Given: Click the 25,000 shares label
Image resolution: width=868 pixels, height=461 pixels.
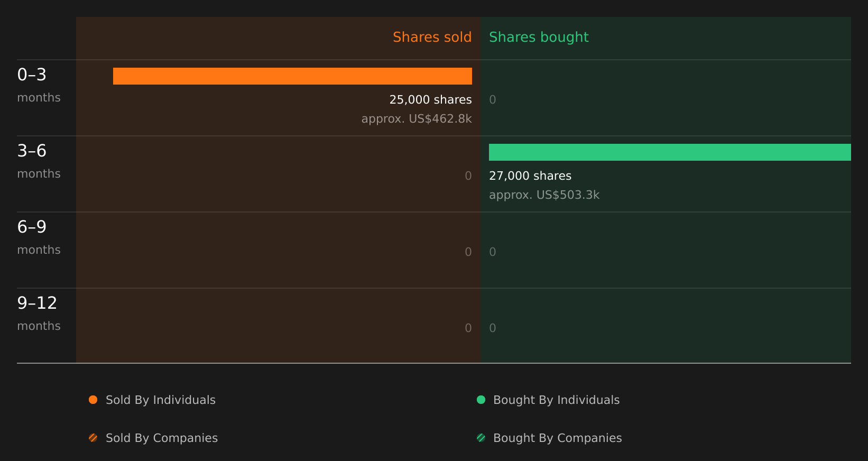Looking at the screenshot, I should pos(430,99).
